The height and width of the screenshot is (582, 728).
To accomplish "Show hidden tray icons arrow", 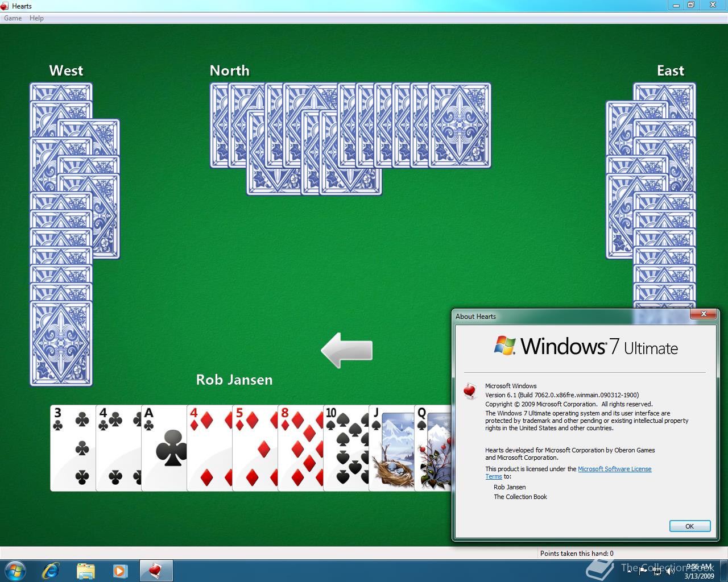I will click(x=628, y=572).
